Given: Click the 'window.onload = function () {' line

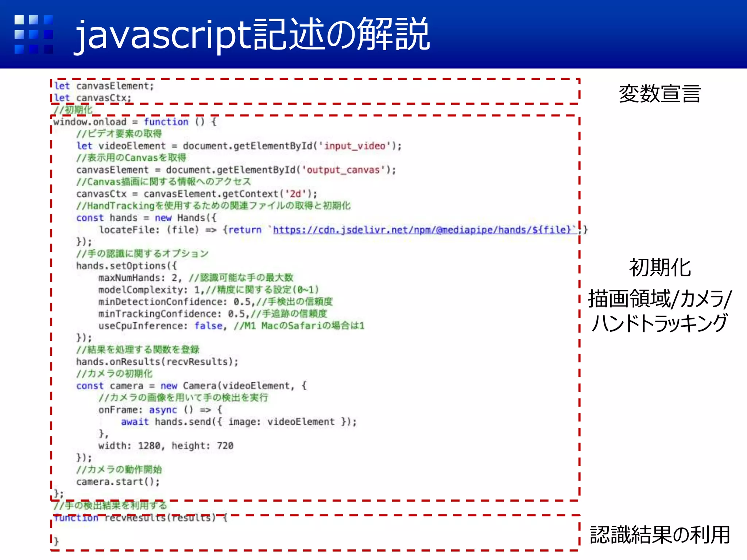Looking at the screenshot, I should coord(135,122).
